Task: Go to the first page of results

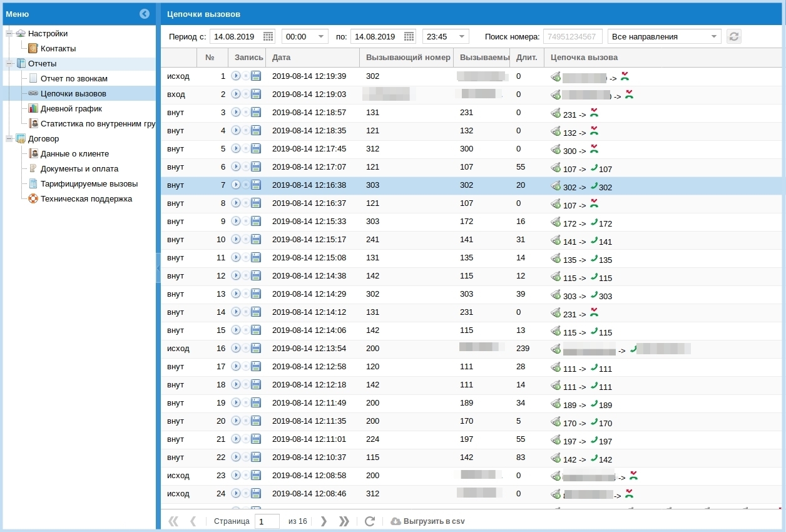Action: tap(173, 521)
